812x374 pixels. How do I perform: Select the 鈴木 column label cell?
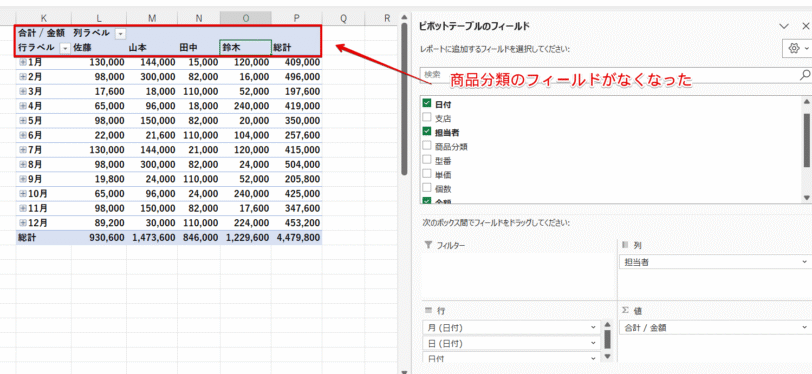pos(245,48)
